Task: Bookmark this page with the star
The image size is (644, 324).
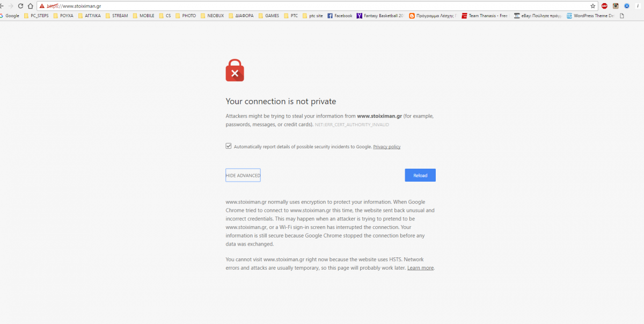Action: [x=593, y=6]
